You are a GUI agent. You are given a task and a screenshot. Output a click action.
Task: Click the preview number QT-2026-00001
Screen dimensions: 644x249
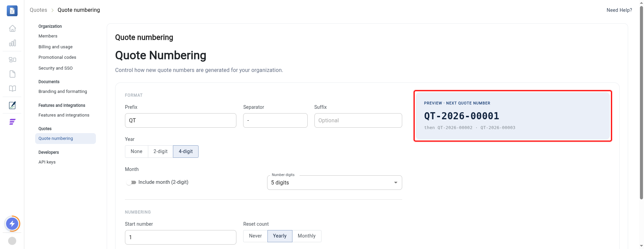(x=462, y=116)
